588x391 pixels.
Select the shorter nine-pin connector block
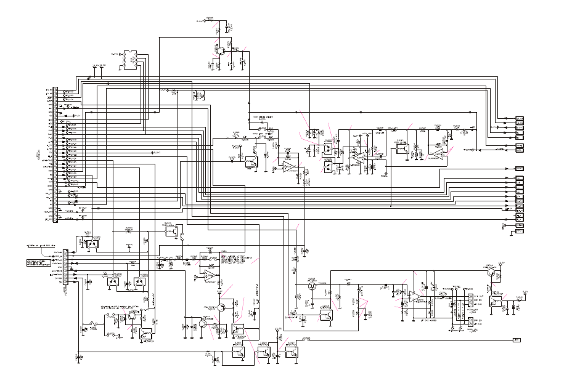[x=65, y=267]
